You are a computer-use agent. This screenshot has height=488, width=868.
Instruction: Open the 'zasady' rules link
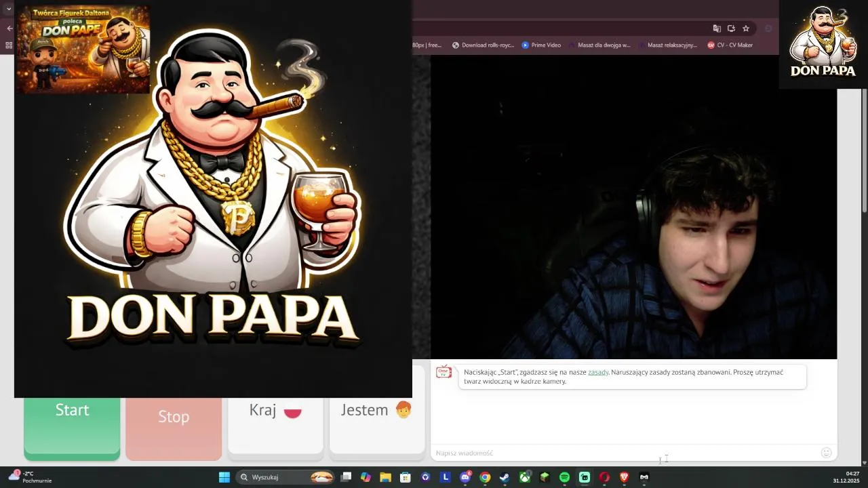[598, 372]
